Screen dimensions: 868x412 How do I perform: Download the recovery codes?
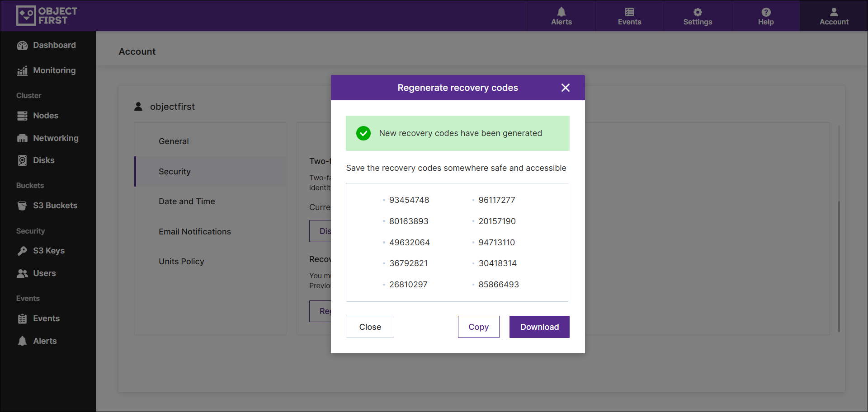(x=539, y=327)
